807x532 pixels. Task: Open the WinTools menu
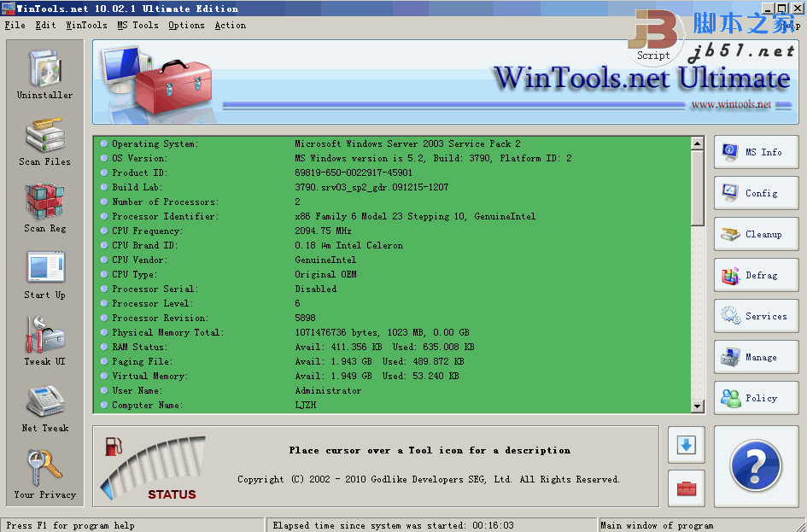tap(86, 26)
